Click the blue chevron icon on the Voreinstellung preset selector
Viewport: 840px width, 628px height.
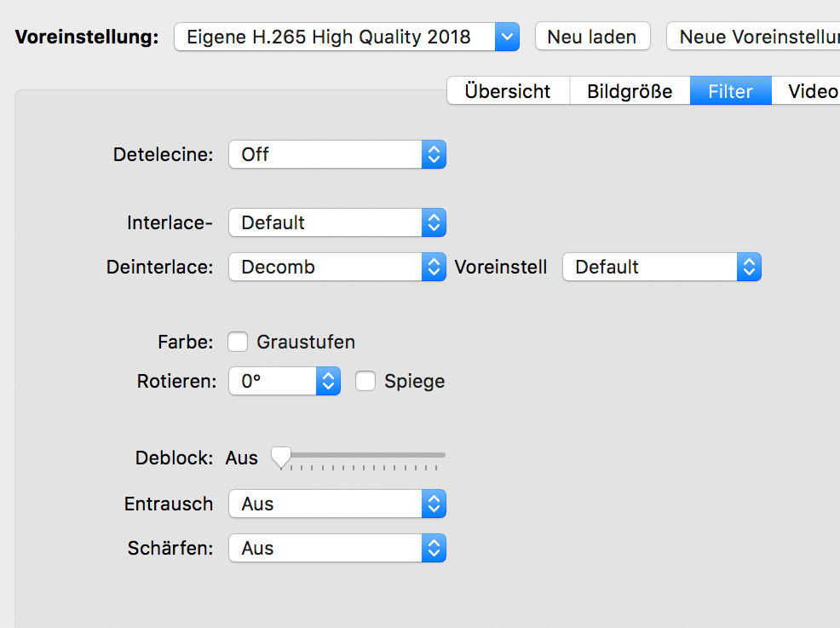pyautogui.click(x=509, y=37)
